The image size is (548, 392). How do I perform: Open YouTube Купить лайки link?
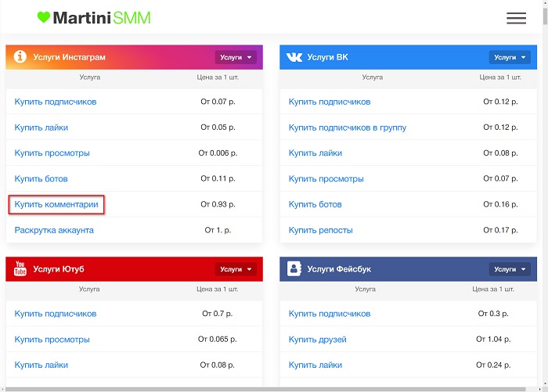coord(41,365)
